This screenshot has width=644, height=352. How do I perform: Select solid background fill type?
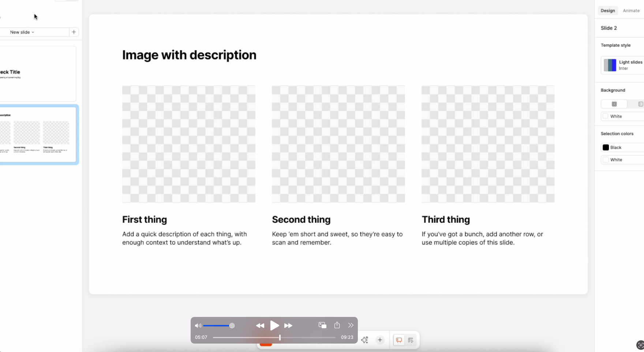[x=614, y=104]
